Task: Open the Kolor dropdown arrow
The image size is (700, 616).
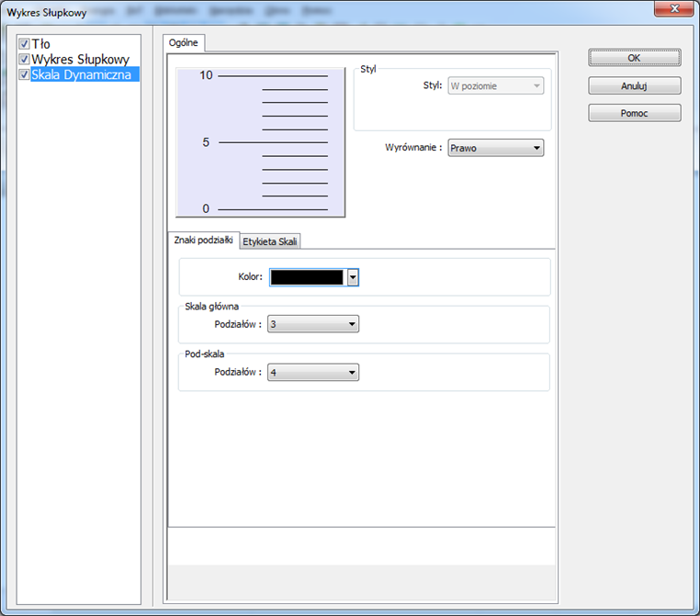Action: pos(353,277)
